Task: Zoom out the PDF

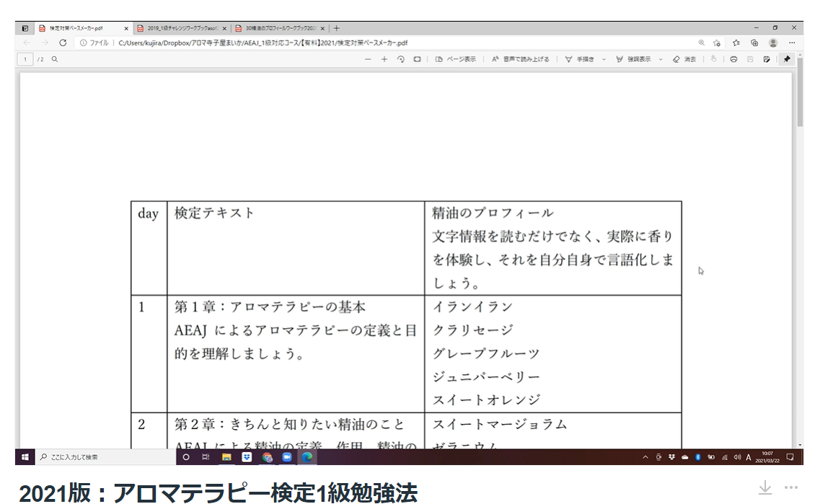Action: coord(368,59)
